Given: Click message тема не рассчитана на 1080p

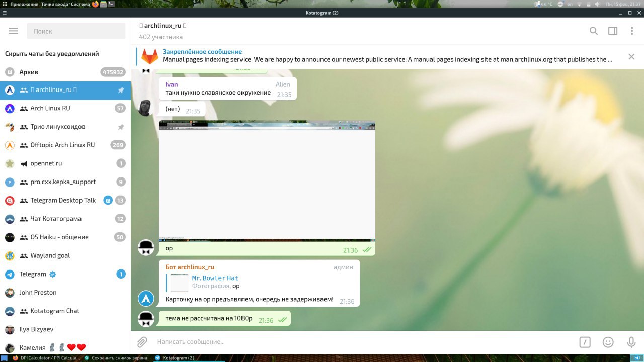Looking at the screenshot, I should click(225, 318).
